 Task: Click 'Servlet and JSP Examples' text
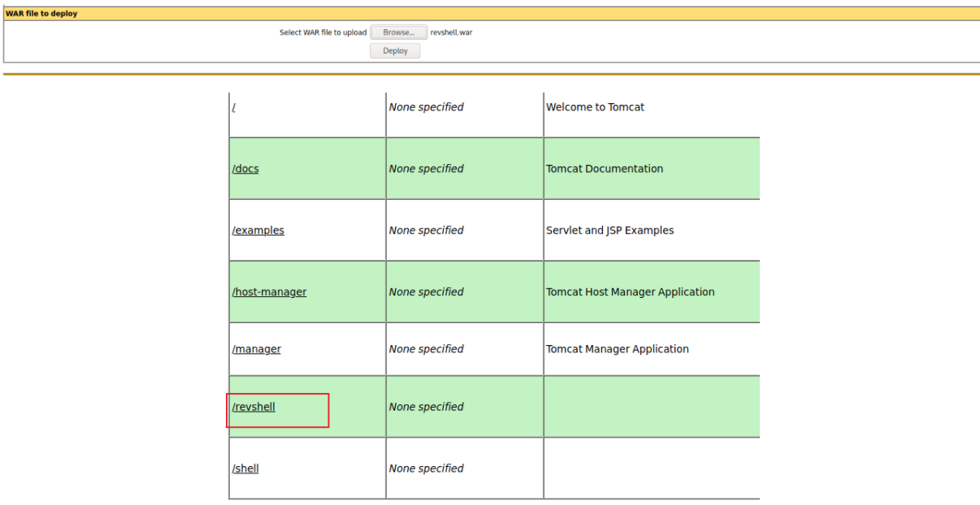click(609, 231)
